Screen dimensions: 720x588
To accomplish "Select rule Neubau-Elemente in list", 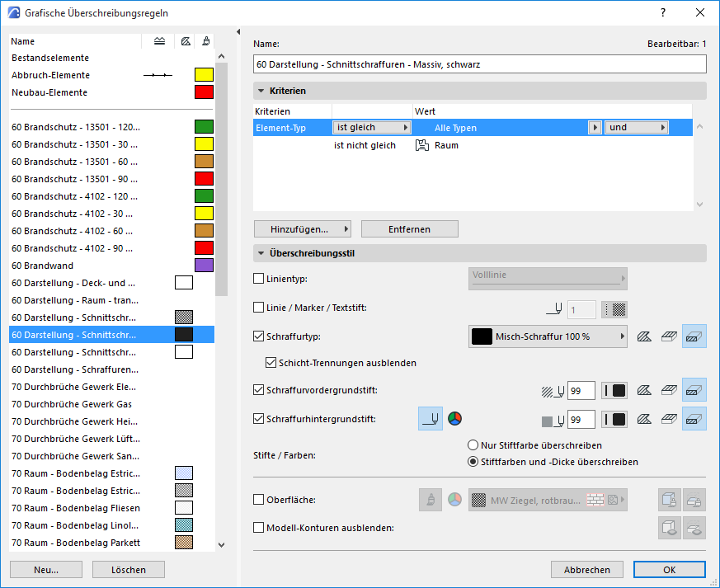I will (111, 92).
